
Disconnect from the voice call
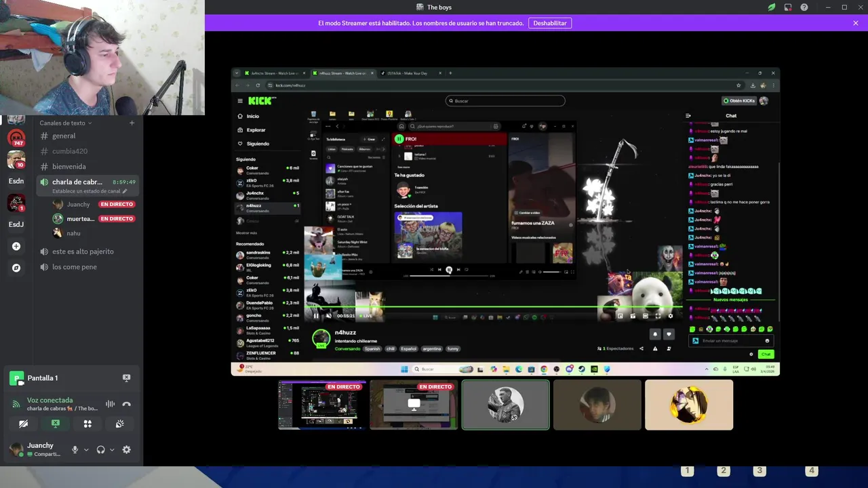click(126, 404)
